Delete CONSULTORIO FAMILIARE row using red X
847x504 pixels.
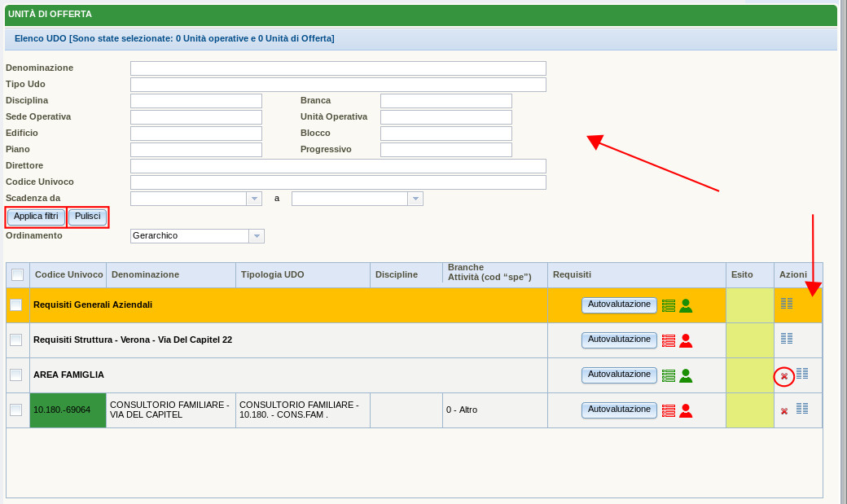pos(784,411)
